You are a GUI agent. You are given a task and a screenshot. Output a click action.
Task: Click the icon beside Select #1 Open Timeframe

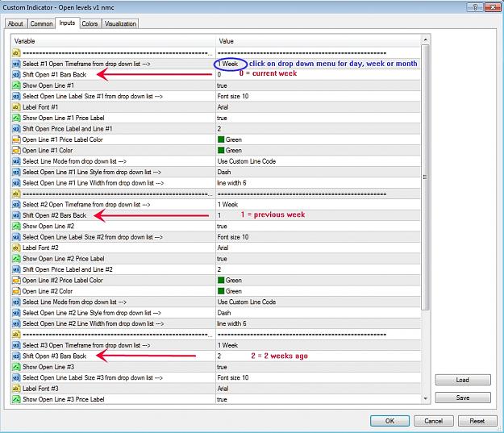coord(16,64)
